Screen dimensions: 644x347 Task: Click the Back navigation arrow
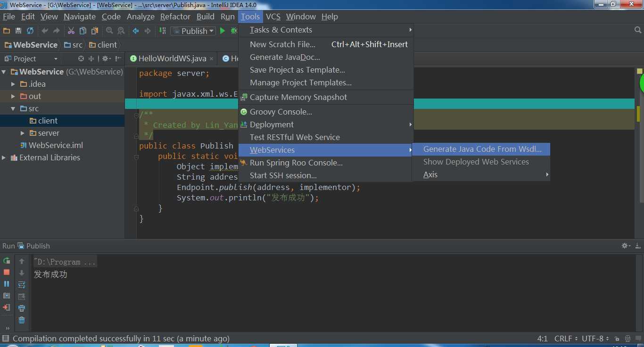tap(136, 31)
